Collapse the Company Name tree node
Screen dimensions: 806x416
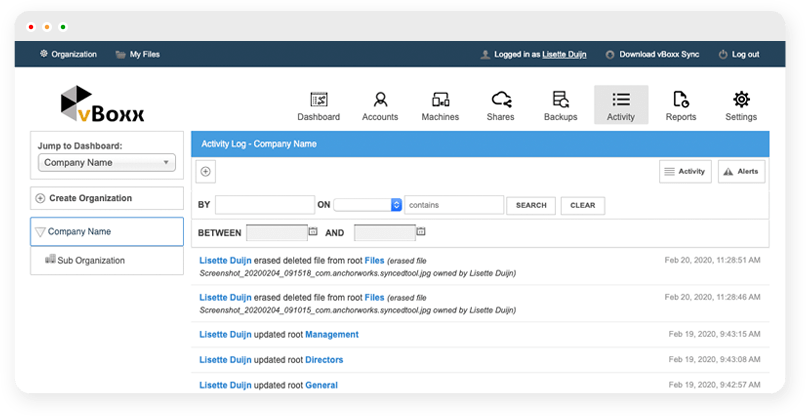[x=40, y=232]
